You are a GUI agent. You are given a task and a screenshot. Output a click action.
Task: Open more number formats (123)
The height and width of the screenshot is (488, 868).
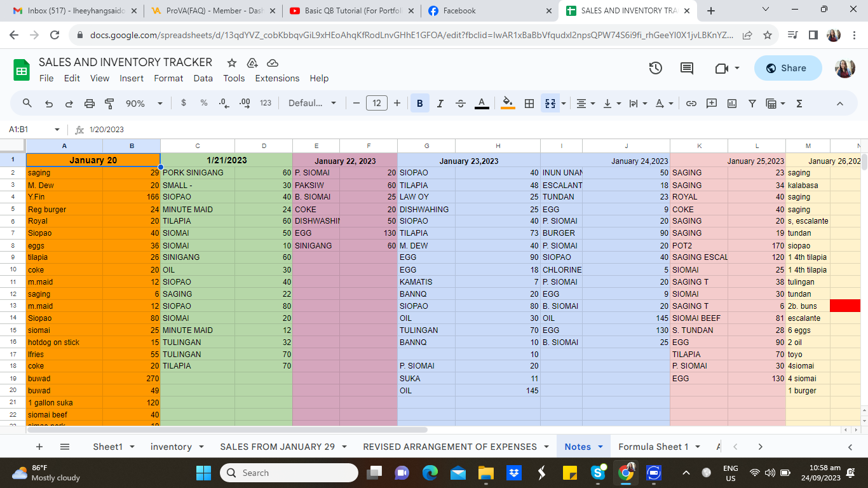pos(266,103)
